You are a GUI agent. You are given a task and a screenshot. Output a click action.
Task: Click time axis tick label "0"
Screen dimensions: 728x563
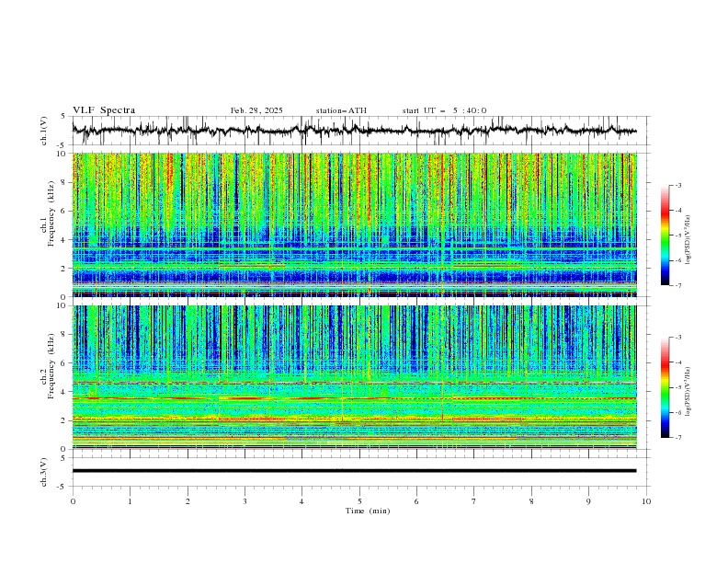click(73, 501)
